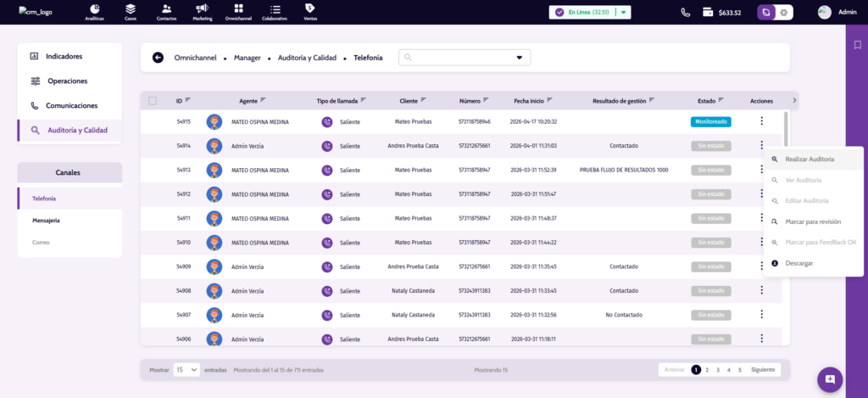868x398 pixels.
Task: Click the bookmark icon in right sidebar
Action: coord(857,45)
